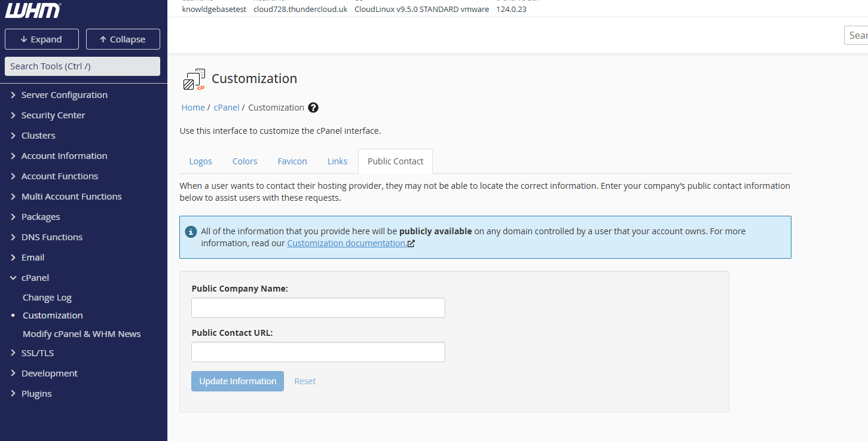Switch to the Logos tab
Screen dimensions: 868x441
point(201,161)
